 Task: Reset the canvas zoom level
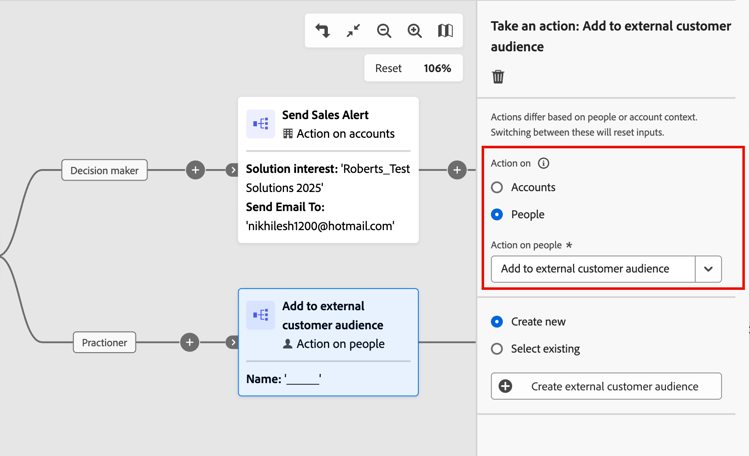388,68
